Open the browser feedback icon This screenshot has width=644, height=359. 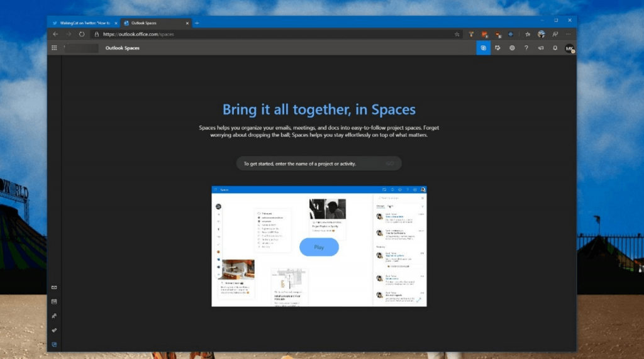point(555,35)
